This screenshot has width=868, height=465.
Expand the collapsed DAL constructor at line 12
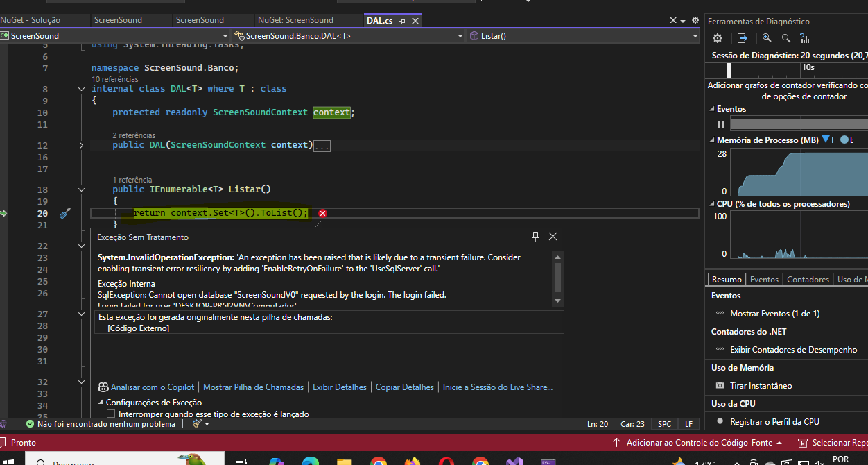[81, 145]
